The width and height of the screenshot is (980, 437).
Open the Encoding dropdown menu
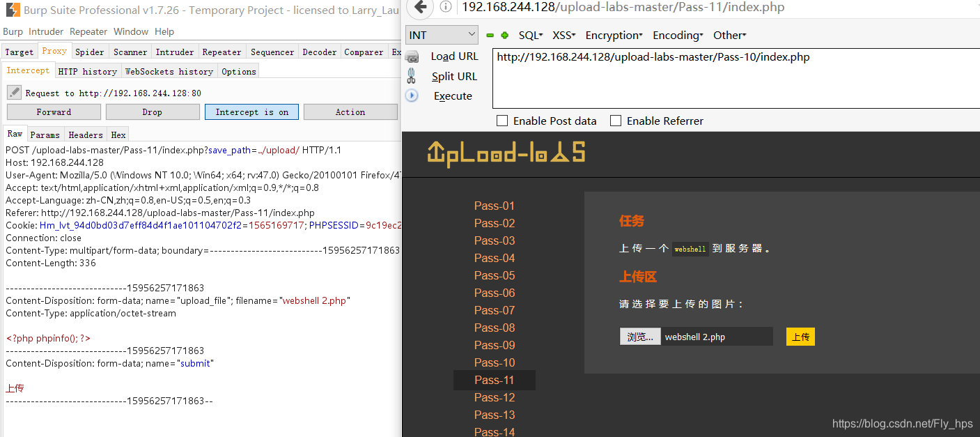[678, 35]
